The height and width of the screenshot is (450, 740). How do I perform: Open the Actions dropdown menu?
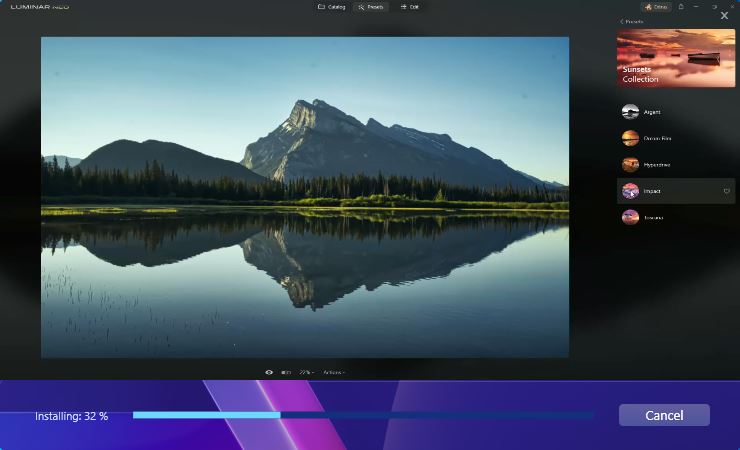(334, 372)
